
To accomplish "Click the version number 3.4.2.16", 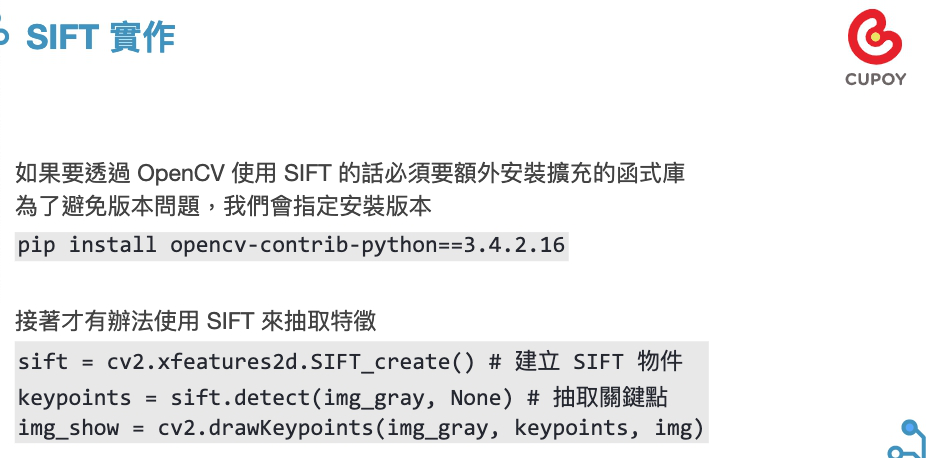I will (x=514, y=245).
